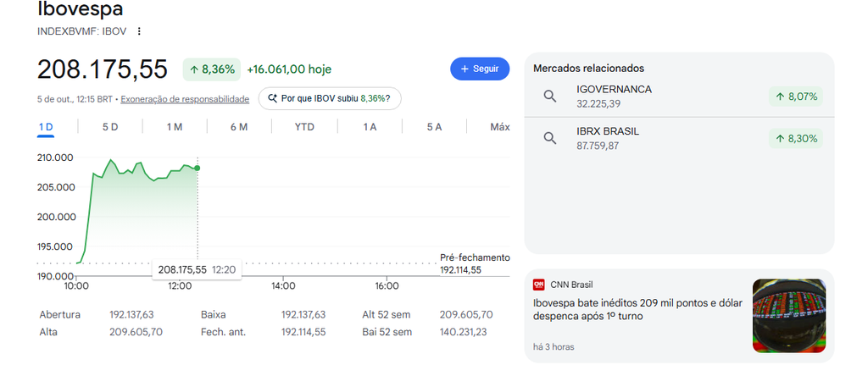Screen dimensions: 868x376
Task: Open the IBRX BRASIL related market row
Action: point(679,138)
